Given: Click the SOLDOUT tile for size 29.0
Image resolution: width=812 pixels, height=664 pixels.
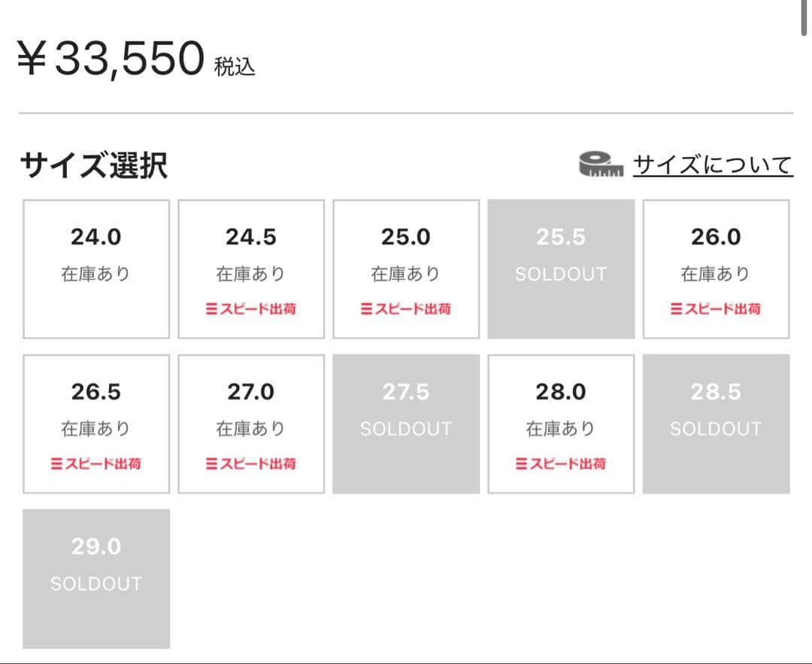Looking at the screenshot, I should pos(95,578).
